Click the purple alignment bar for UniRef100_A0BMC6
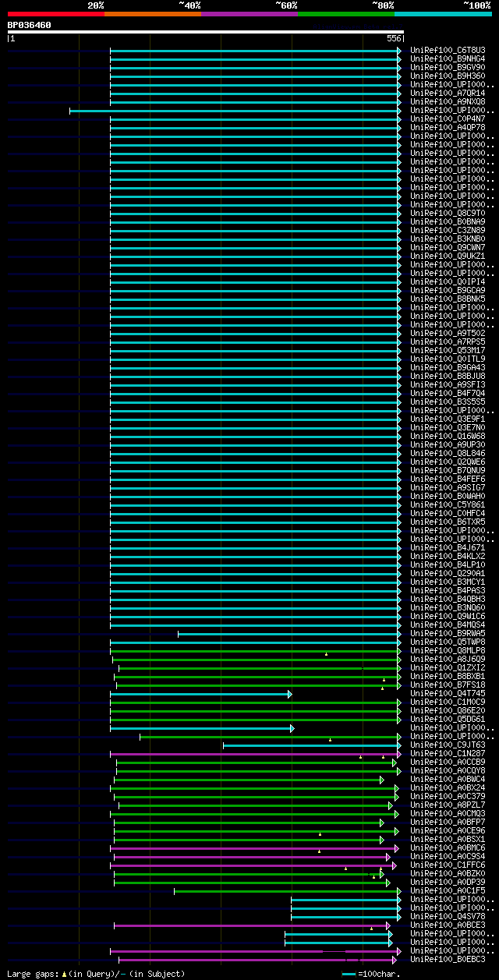 coord(254,848)
